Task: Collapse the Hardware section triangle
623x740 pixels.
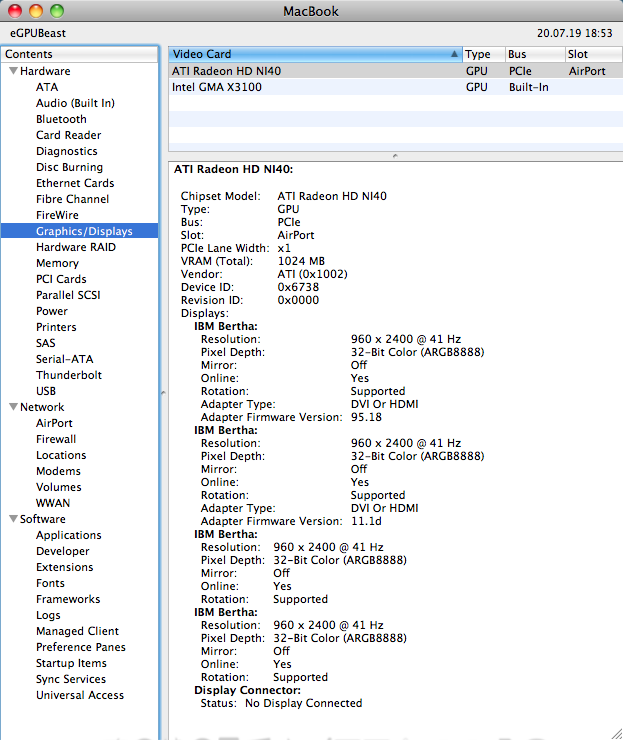Action: coord(14,71)
